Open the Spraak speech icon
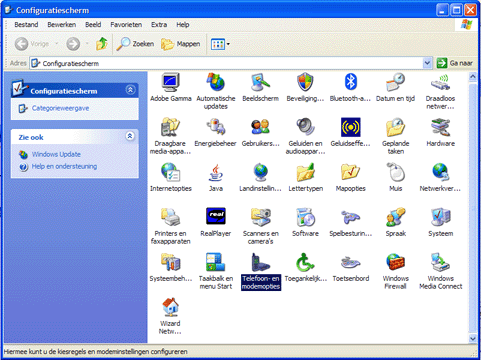Viewport: 481px width, 360px height. point(395,217)
